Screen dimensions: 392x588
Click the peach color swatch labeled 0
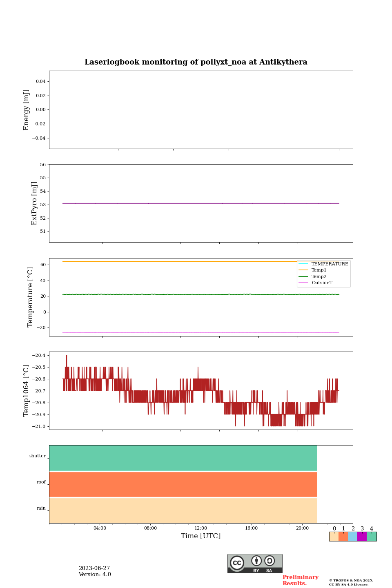(334, 537)
